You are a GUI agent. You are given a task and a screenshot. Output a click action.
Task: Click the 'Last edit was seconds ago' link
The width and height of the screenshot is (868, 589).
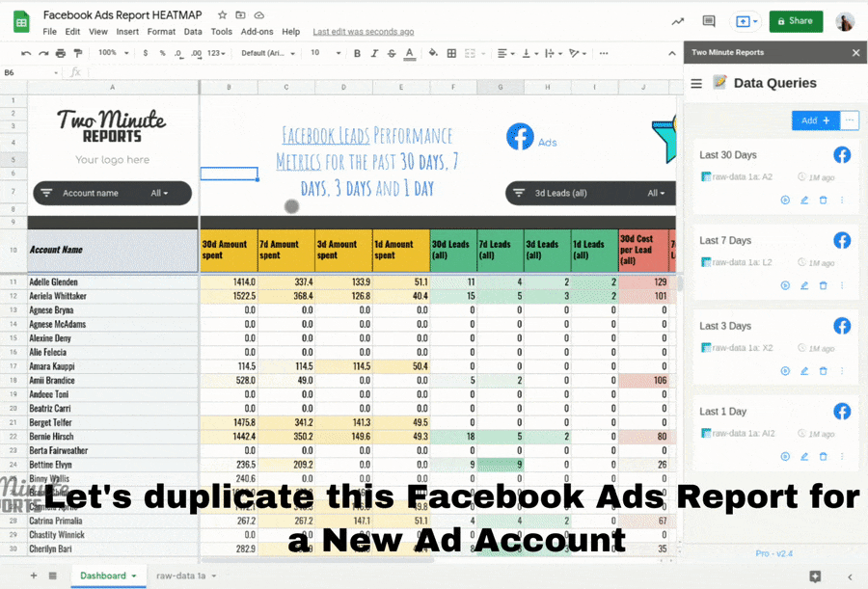tap(364, 32)
